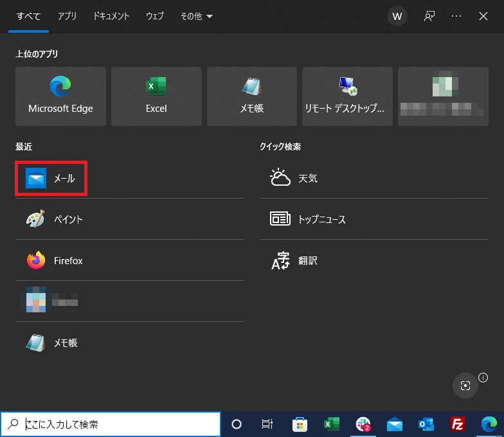Screen dimensions: 504x437
Task: Click the screenshot search button
Action: 465,386
